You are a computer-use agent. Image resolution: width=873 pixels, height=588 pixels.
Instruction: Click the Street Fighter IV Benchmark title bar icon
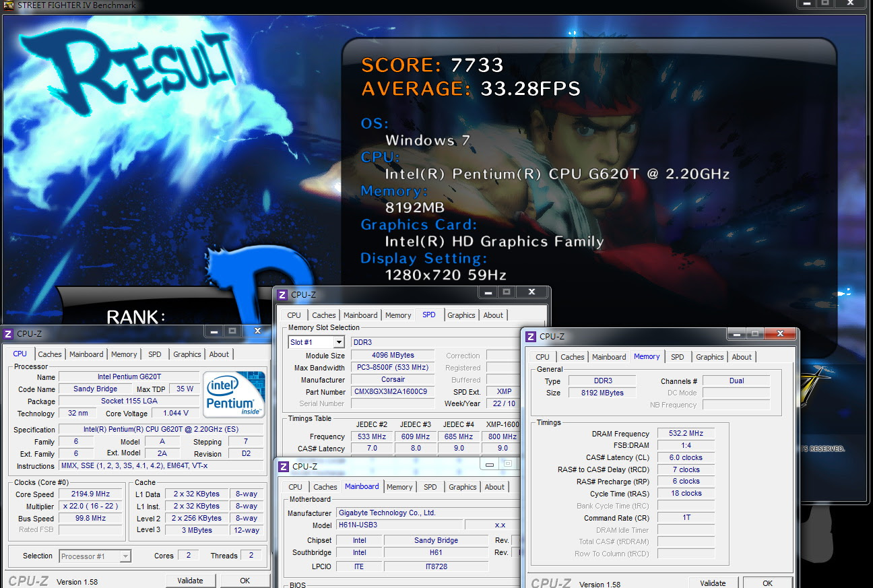(x=9, y=5)
